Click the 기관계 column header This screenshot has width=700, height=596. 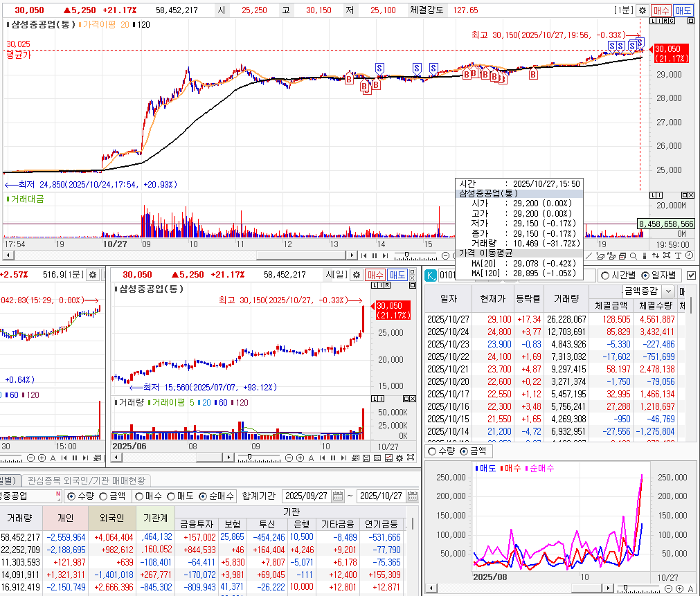[x=155, y=518]
